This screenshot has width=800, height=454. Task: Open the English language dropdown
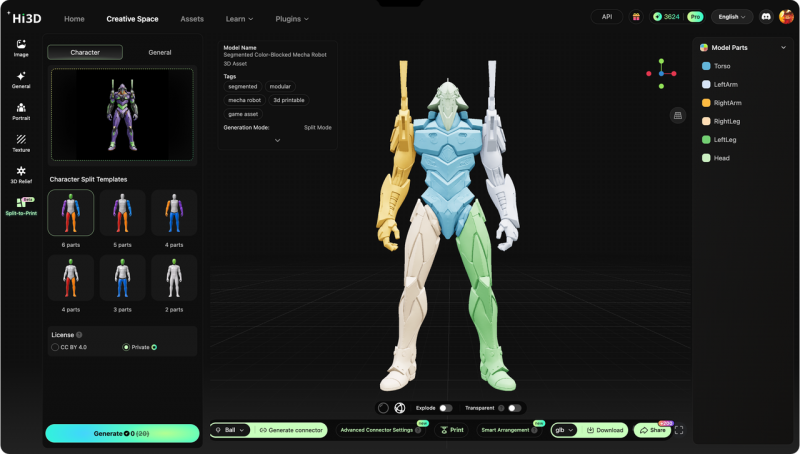[x=732, y=17]
